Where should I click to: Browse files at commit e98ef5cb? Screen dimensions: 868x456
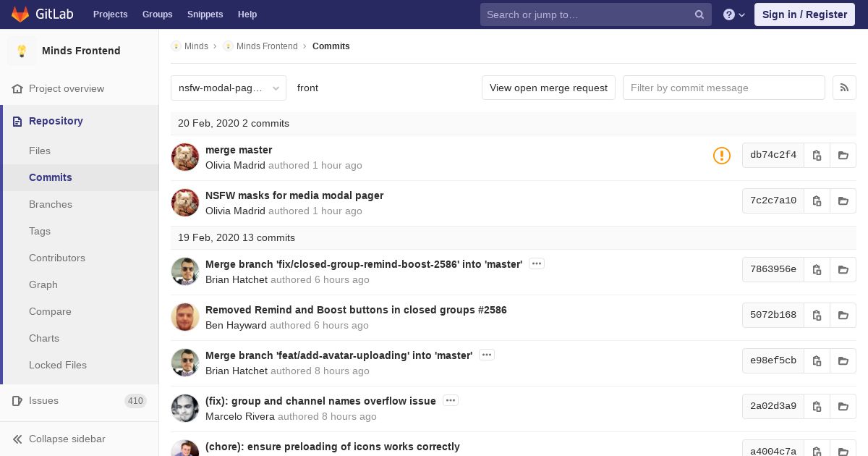pos(843,360)
